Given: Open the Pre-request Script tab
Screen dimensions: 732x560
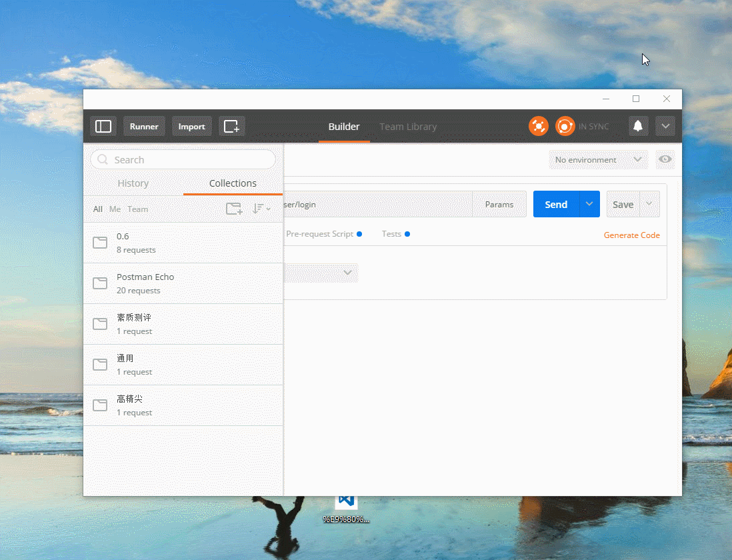Looking at the screenshot, I should (x=324, y=234).
